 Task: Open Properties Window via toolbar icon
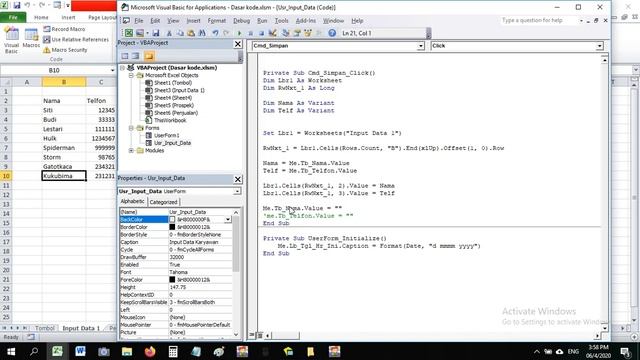coord(297,33)
